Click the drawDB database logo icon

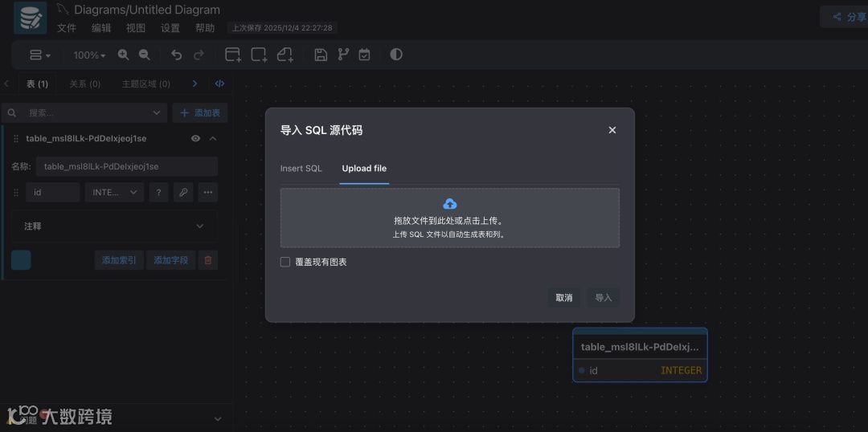[30, 18]
